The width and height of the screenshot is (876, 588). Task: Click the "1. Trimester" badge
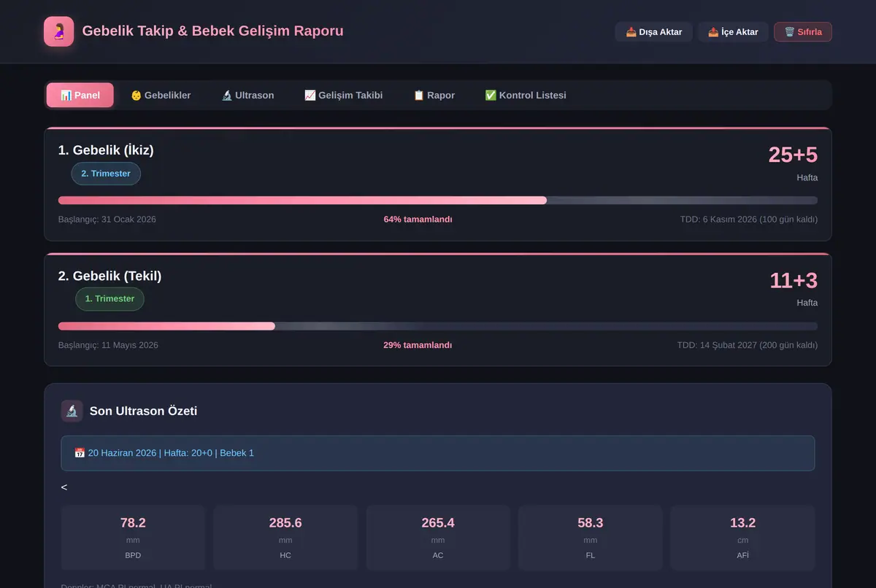[x=109, y=299]
